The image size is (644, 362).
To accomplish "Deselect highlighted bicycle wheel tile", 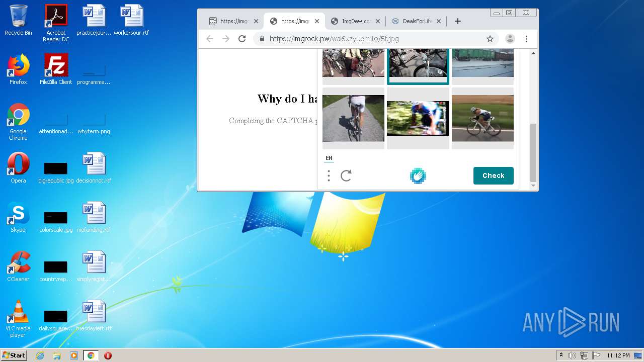I will point(418,66).
